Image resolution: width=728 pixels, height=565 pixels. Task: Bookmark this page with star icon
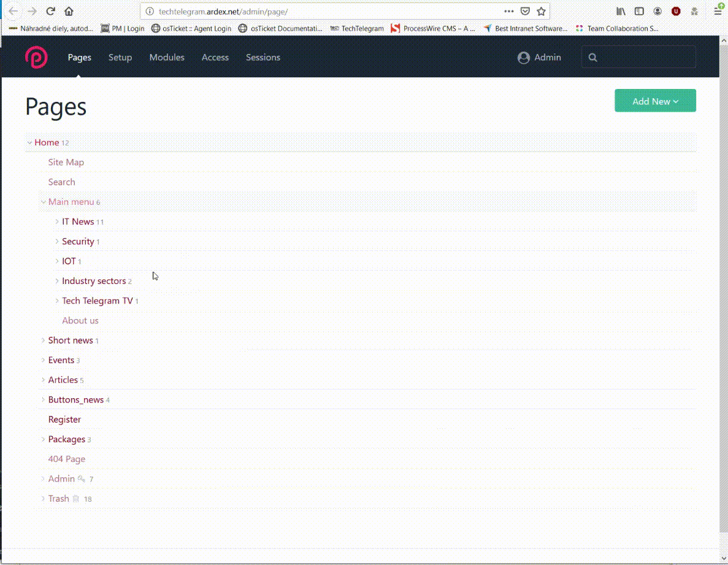coord(542,11)
